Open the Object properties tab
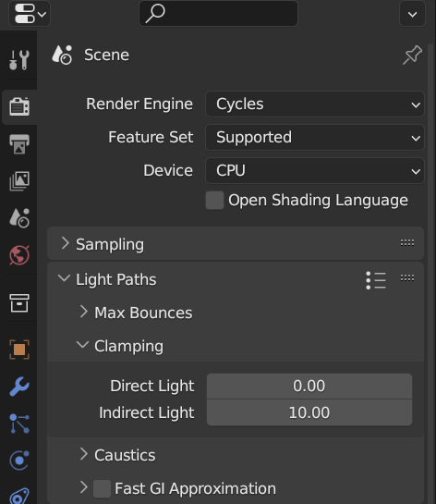This screenshot has height=504, width=436. point(19,350)
